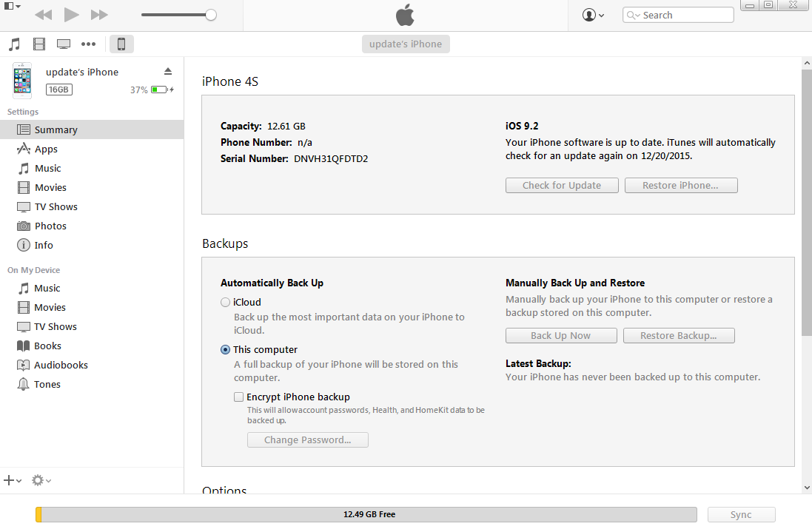Click the Apple logo in the header
Viewport: 812px width, 532px height.
coord(405,15)
